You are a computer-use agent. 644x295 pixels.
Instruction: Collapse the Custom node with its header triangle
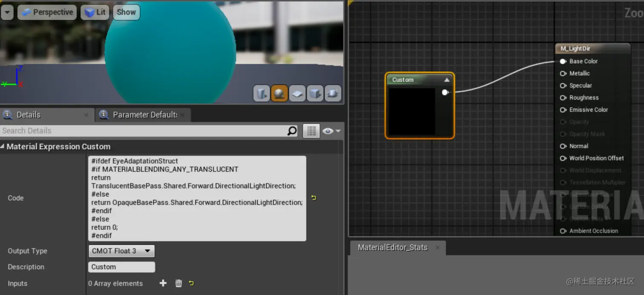click(447, 80)
